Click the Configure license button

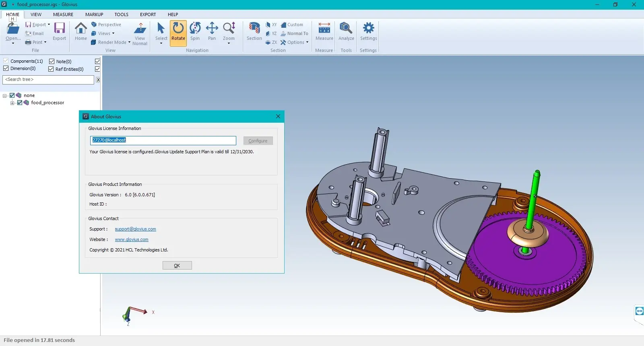[x=258, y=141]
